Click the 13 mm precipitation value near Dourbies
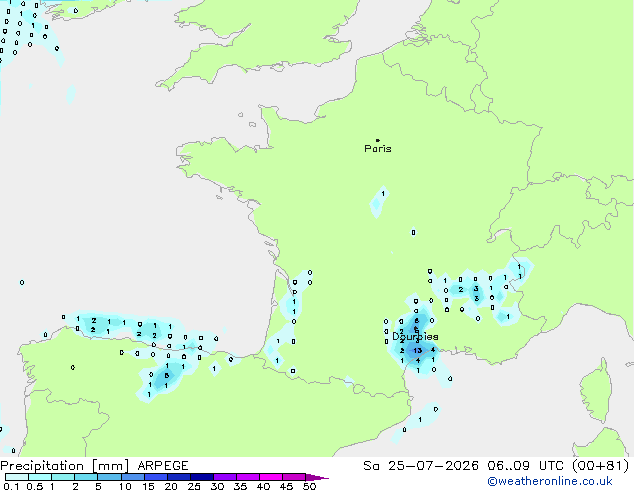 [x=418, y=351]
